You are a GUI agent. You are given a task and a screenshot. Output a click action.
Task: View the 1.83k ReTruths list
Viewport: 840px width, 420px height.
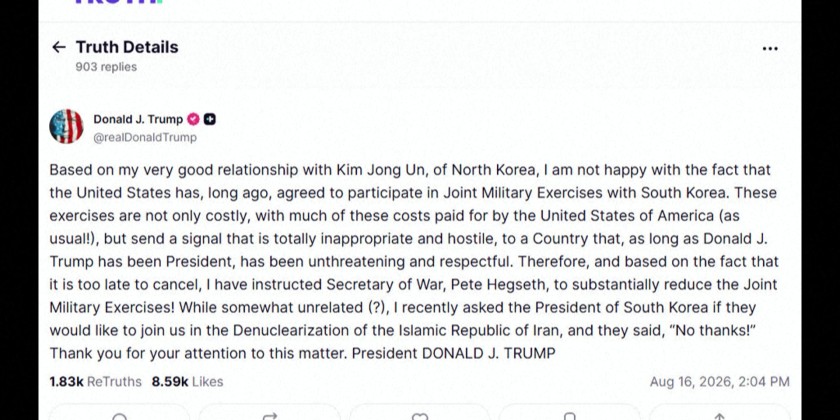[95, 382]
